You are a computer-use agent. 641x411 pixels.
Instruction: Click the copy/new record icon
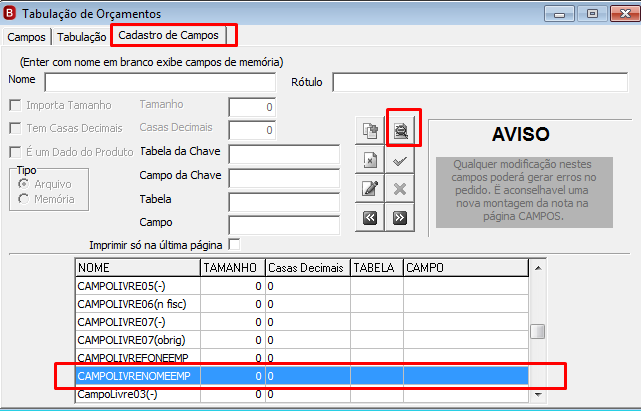click(370, 130)
